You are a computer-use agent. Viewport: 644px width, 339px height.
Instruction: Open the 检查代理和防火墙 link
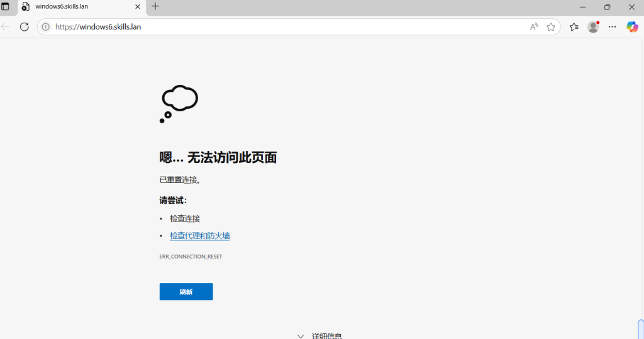[199, 236]
